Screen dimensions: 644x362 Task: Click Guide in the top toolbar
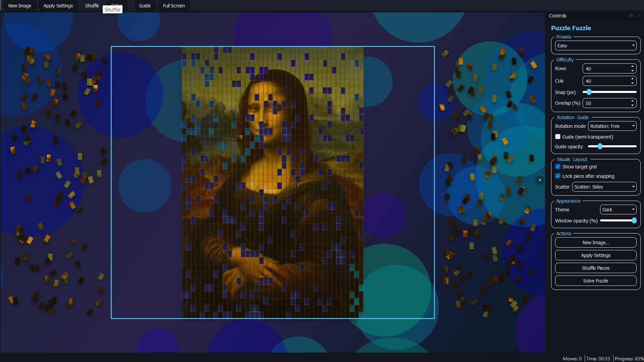click(145, 6)
